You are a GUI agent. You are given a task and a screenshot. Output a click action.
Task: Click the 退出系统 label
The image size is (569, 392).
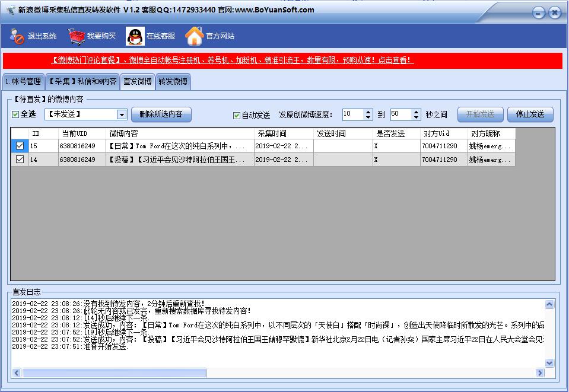tap(42, 36)
